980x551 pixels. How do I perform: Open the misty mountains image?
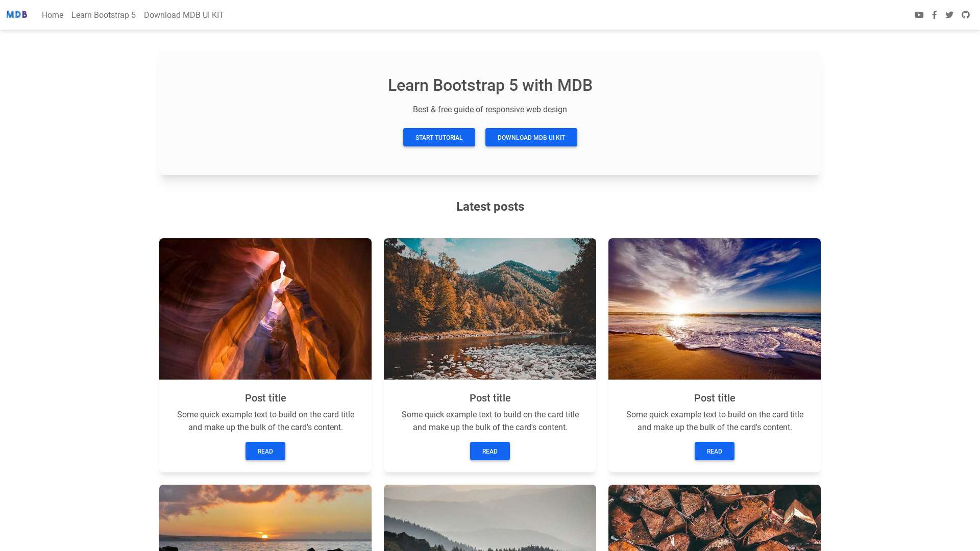[490, 518]
